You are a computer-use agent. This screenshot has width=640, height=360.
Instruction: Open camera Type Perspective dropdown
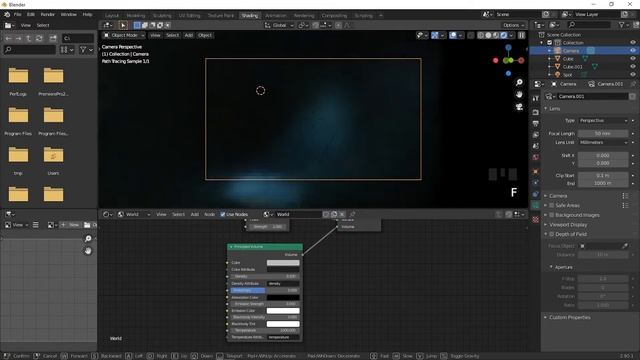coord(603,120)
